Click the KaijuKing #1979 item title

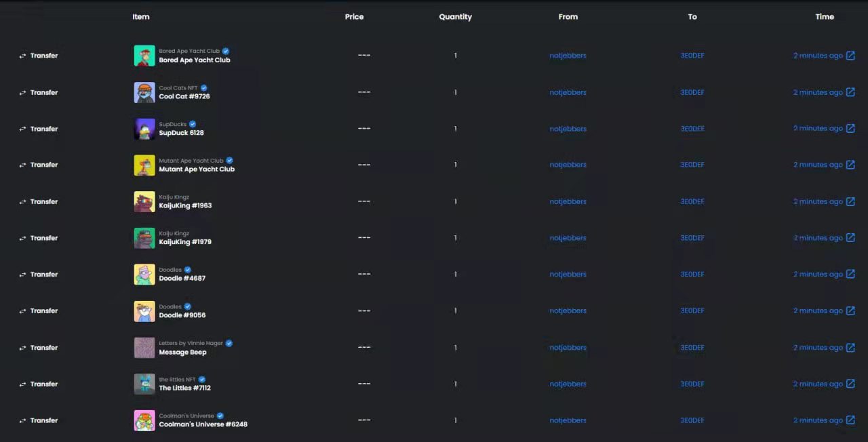tap(185, 242)
